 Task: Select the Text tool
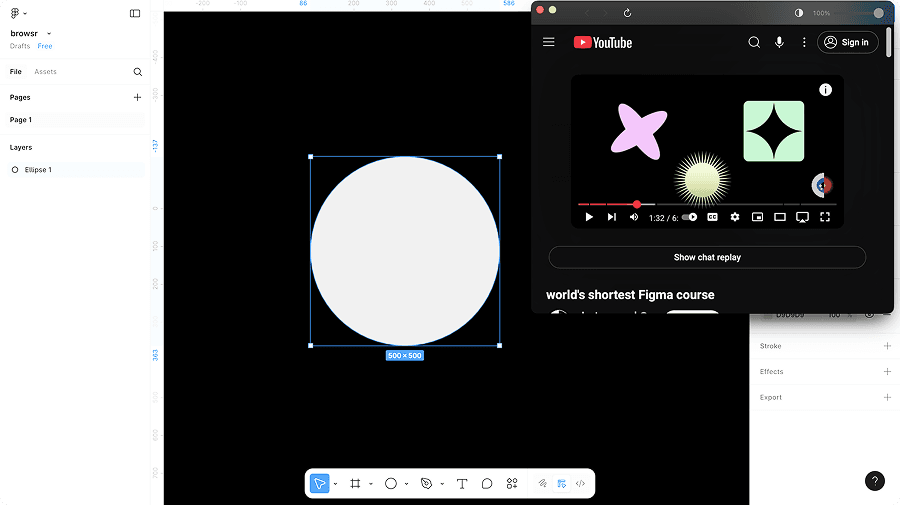coord(462,484)
